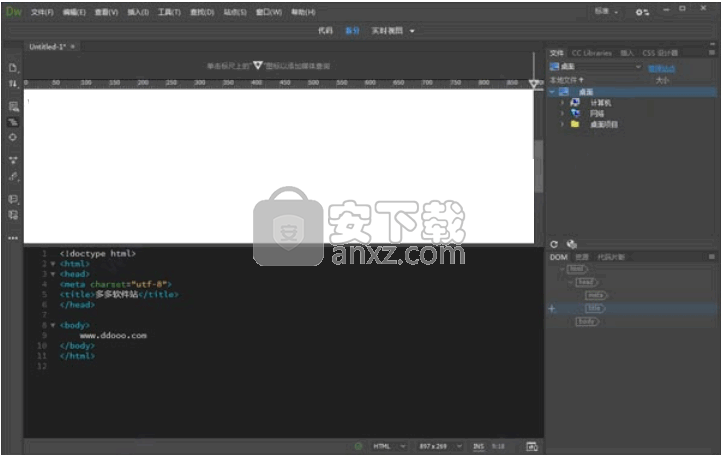
Task: Select the 计算机 tree item
Action: [600, 103]
